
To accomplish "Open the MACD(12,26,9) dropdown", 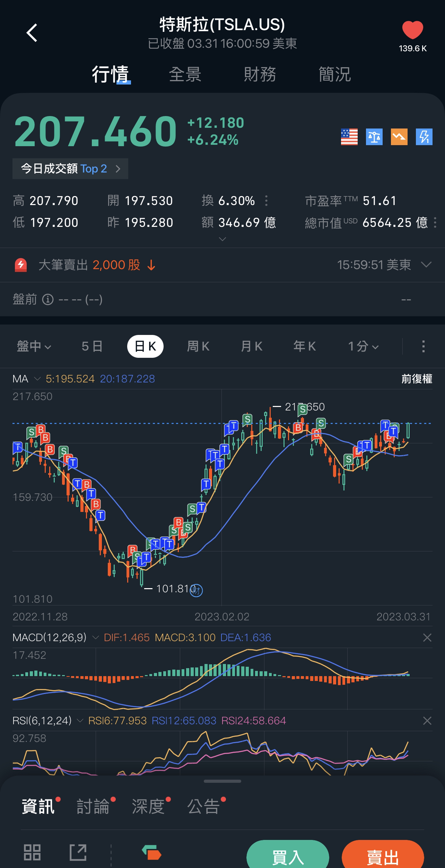I will [56, 637].
